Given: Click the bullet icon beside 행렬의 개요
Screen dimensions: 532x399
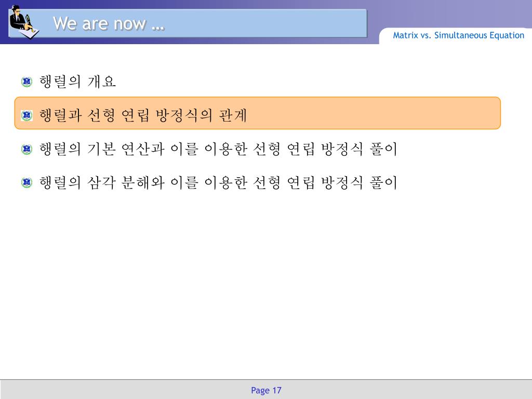Looking at the screenshot, I should (27, 82).
